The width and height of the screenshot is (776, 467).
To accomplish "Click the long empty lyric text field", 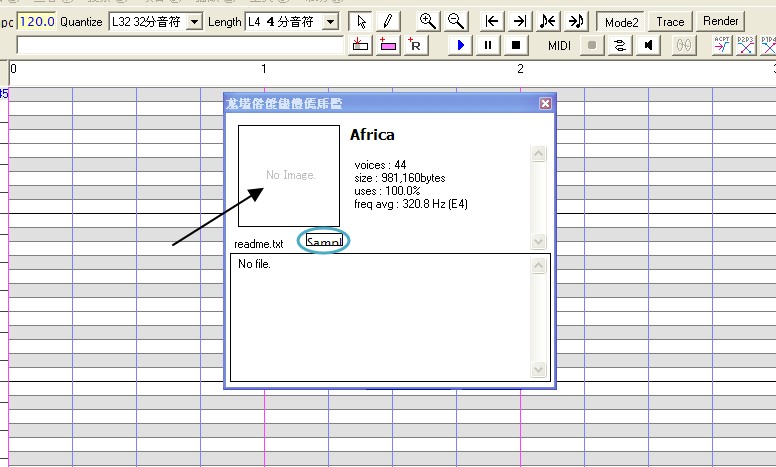I will click(180, 45).
